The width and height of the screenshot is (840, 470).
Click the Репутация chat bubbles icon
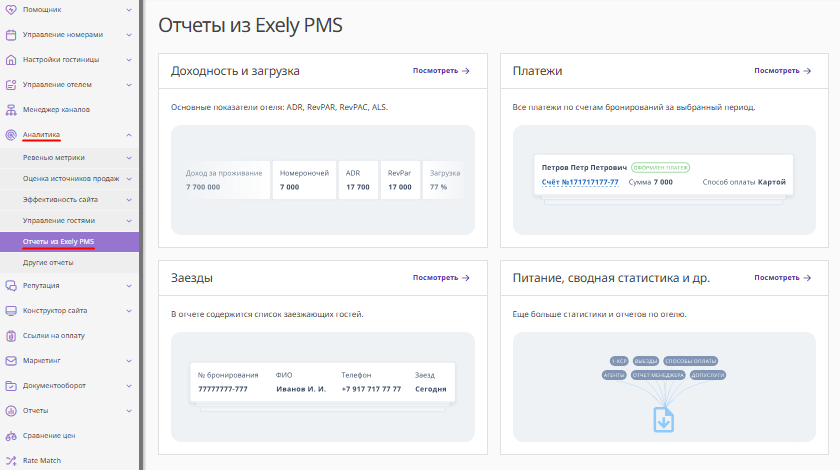pos(11,286)
